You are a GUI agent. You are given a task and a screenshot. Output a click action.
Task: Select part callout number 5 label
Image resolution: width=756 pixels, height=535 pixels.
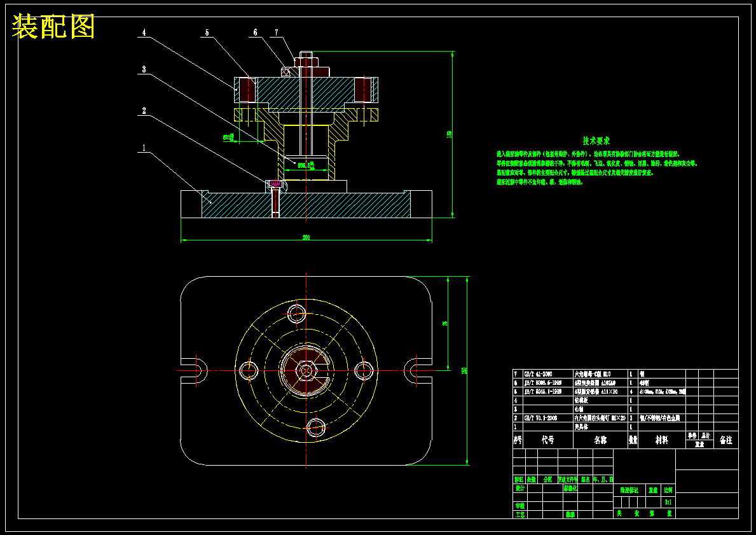[x=207, y=33]
